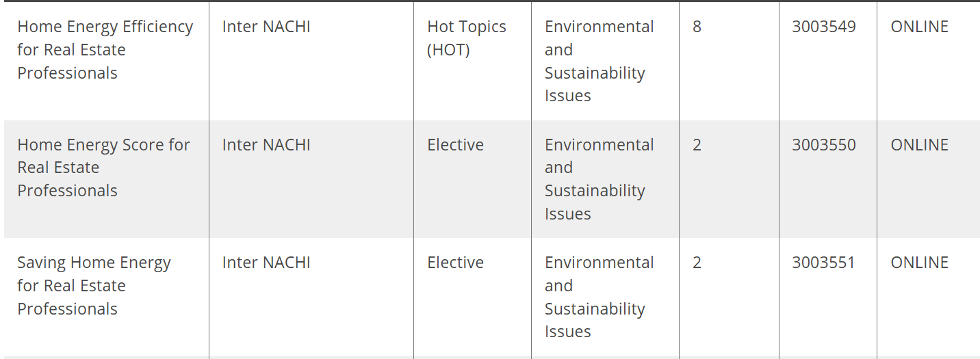Click Inter NACHI in the first row
This screenshot has width=980, height=359.
[266, 27]
